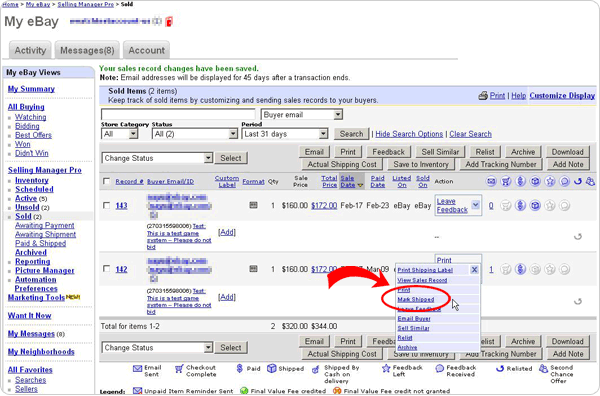
Task: Click inside the search text field
Action: click(x=178, y=114)
